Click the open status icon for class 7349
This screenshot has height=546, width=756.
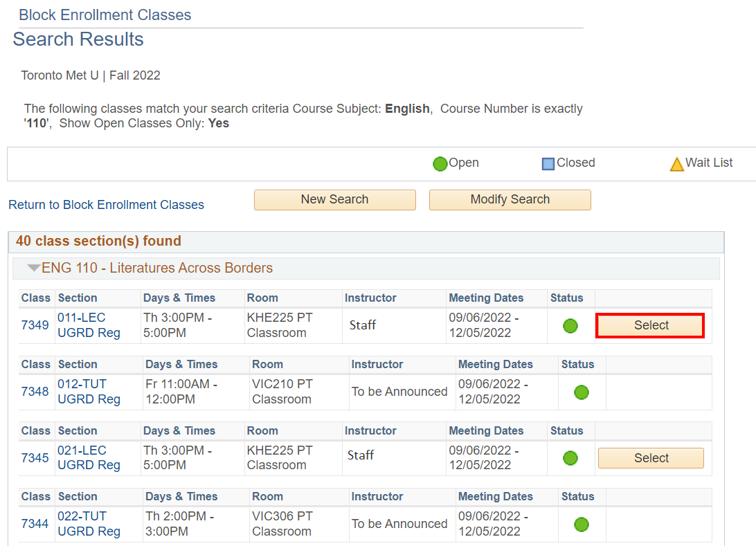(x=570, y=326)
